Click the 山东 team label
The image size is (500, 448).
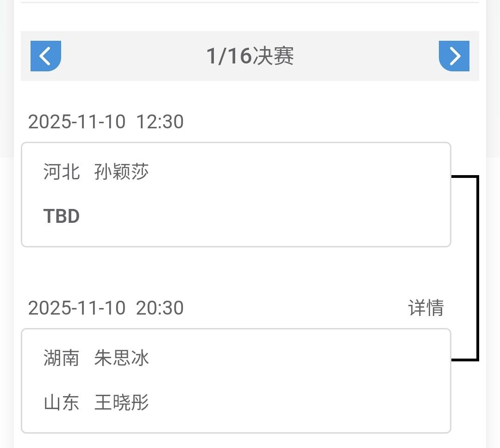(62, 403)
